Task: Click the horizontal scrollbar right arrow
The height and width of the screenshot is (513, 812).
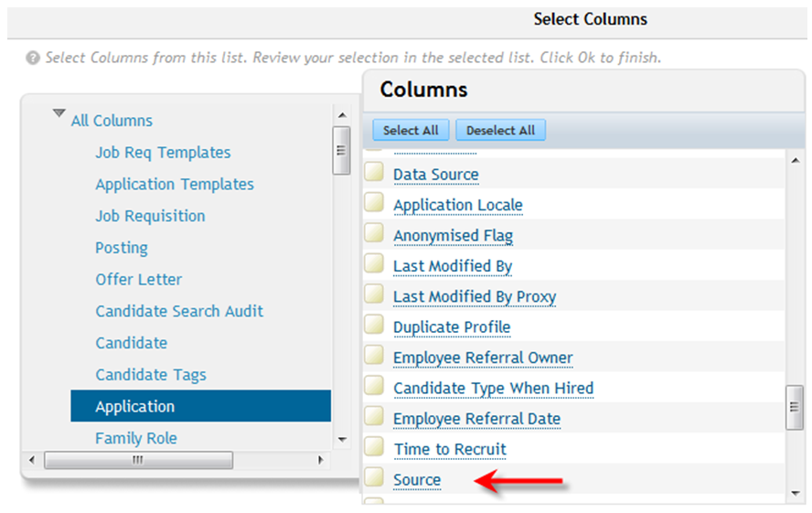Action: click(321, 460)
